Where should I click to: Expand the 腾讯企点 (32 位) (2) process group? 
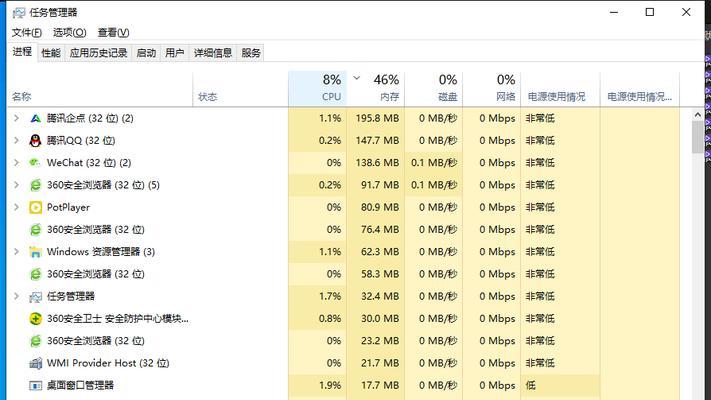(17, 118)
